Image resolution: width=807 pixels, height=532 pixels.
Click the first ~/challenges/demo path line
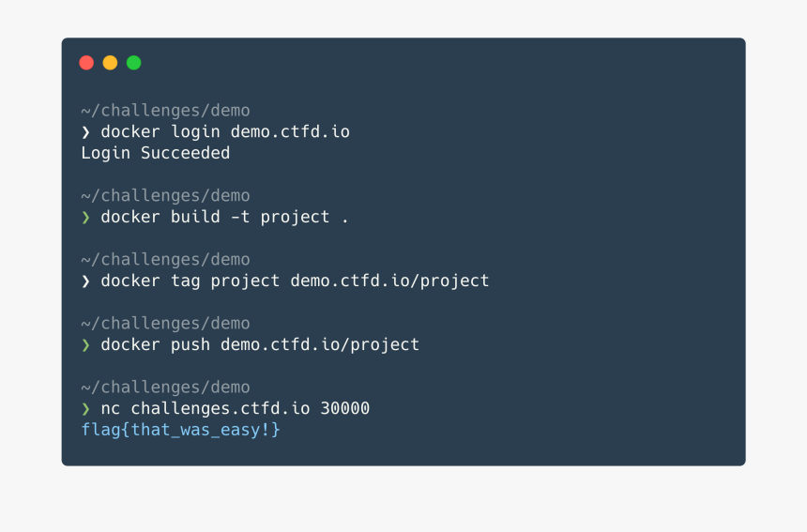165,111
